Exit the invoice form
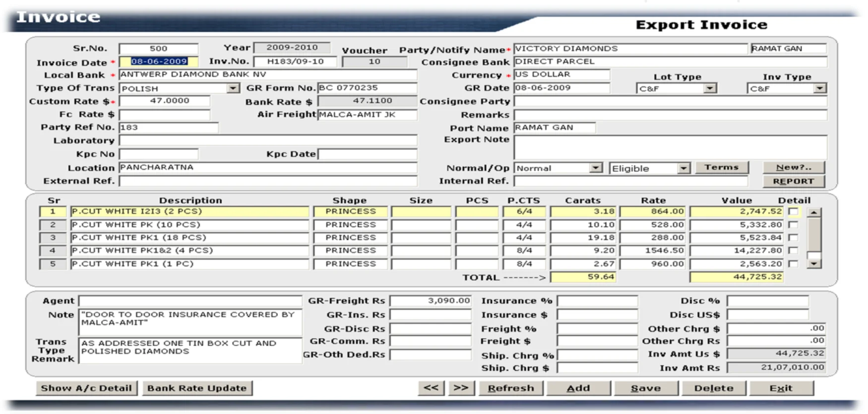The width and height of the screenshot is (868, 414). pyautogui.click(x=781, y=388)
